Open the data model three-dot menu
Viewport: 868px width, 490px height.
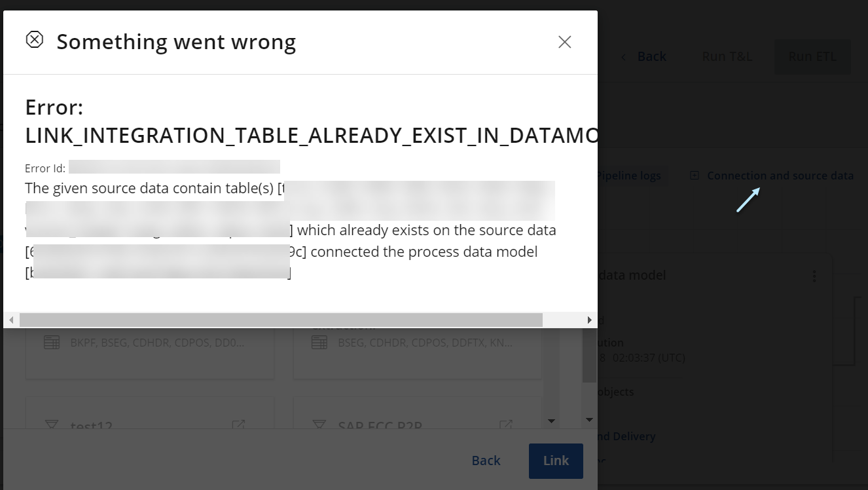(x=814, y=276)
